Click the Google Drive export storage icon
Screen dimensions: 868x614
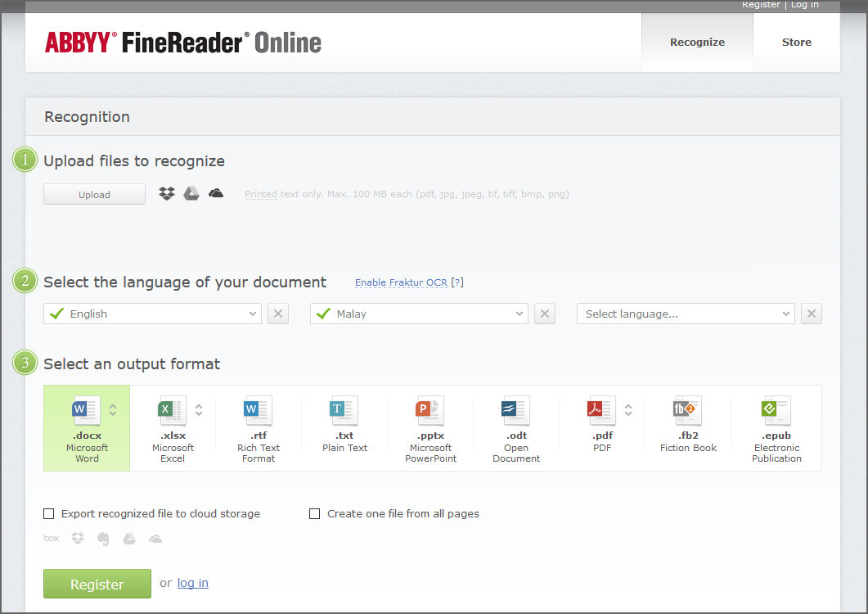coord(129,538)
